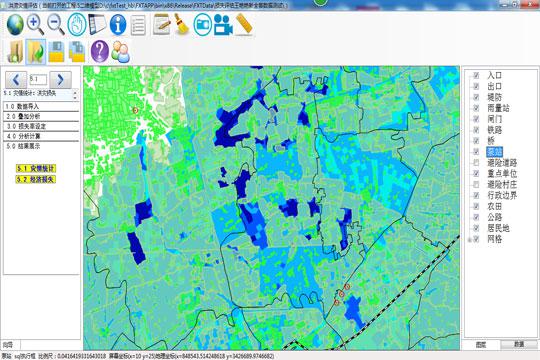This screenshot has height=360, width=540.
Task: Expand the 4.0 分析计算 section
Action: click(x=41, y=136)
